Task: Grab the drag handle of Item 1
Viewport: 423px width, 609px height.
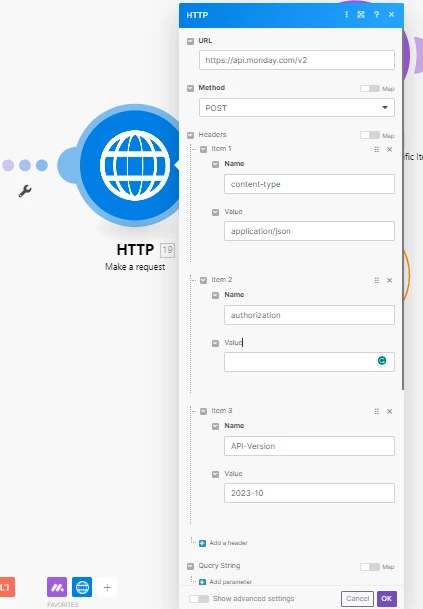Action: (376, 150)
